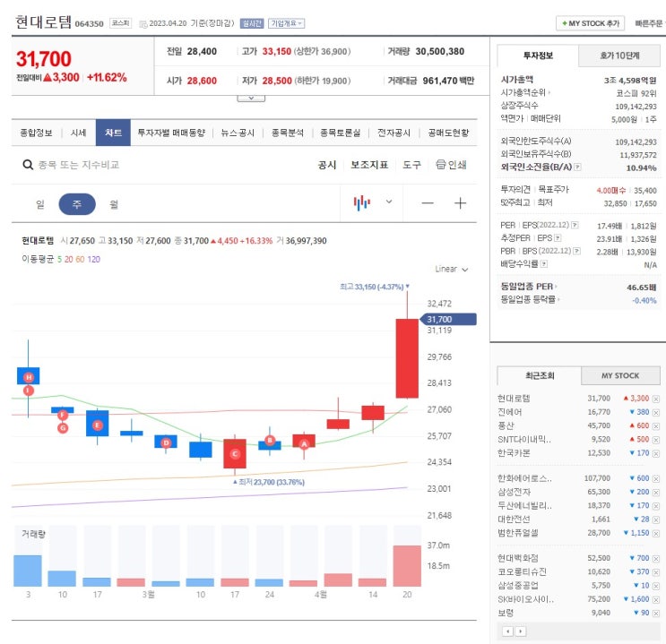Zoom in chart with plus icon
This screenshot has height=644, width=666.
pos(460,203)
